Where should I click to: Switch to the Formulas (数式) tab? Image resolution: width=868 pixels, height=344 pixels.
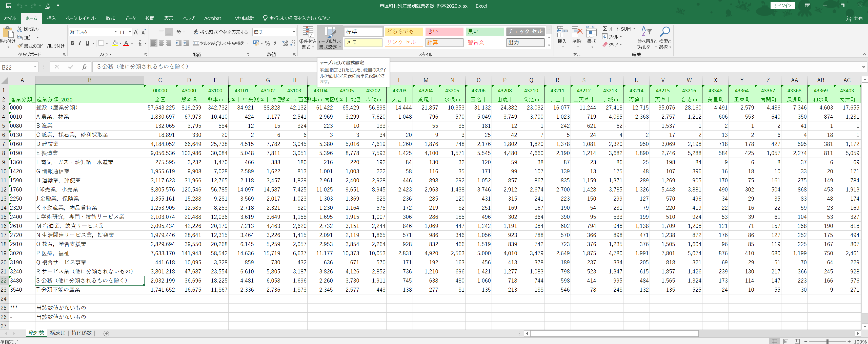(110, 18)
